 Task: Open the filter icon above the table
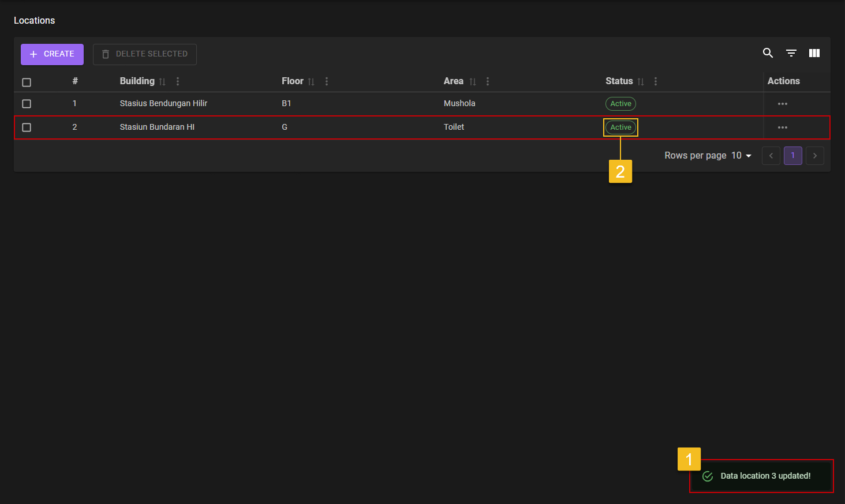tap(791, 52)
